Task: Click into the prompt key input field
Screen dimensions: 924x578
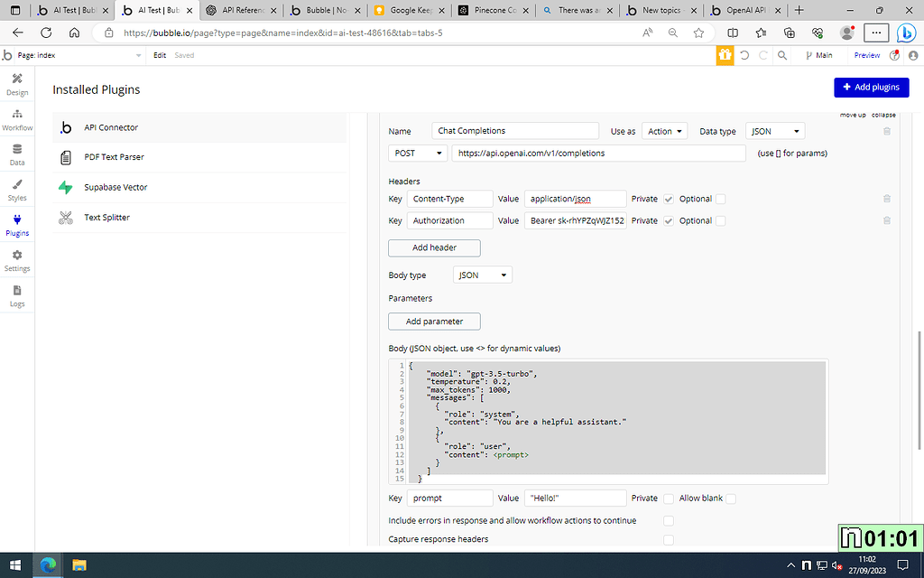Action: (x=450, y=498)
